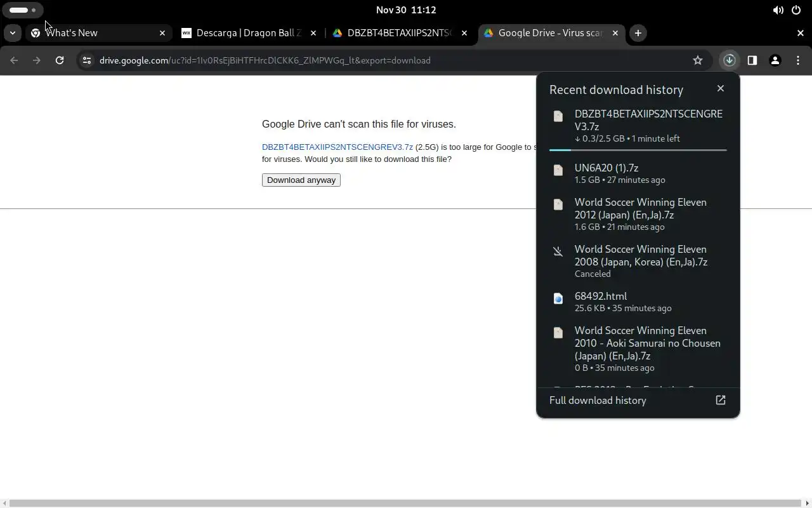Open Full download history
This screenshot has height=508, width=812.
click(638, 400)
